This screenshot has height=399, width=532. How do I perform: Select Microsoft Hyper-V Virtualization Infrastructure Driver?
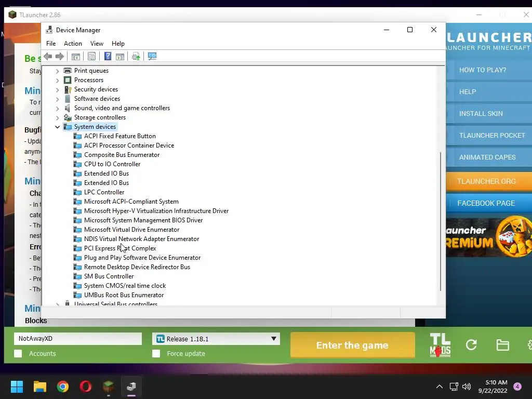coord(156,211)
